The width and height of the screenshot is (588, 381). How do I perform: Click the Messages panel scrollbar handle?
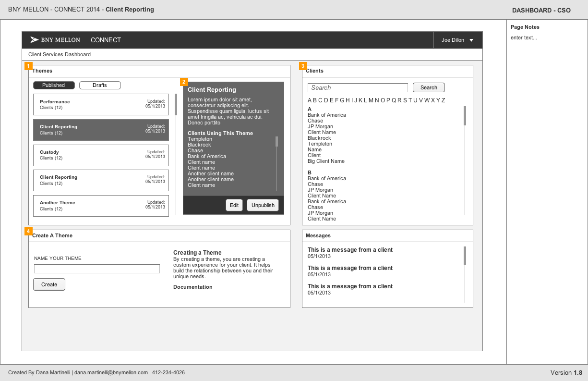click(465, 256)
